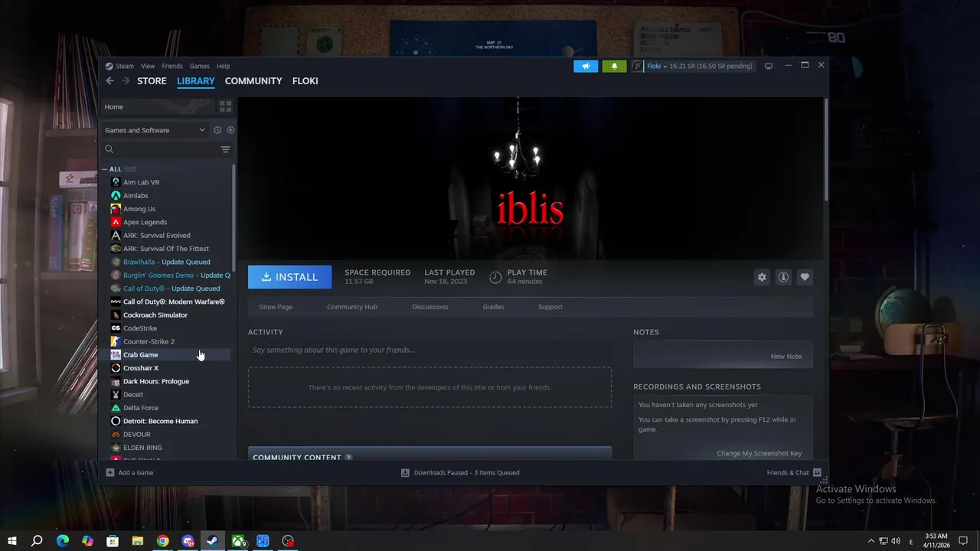
Task: Open Microsoft Store from taskbar
Action: (113, 541)
